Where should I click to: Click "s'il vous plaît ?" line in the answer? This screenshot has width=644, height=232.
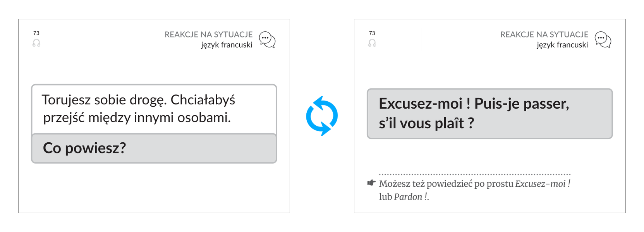pos(426,123)
